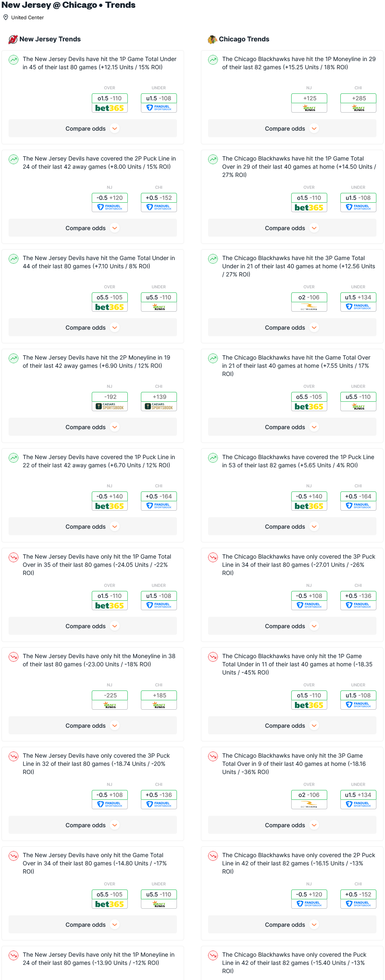
Task: Click Caesars Sportsbook logo under -192 odds
Action: 110,406
